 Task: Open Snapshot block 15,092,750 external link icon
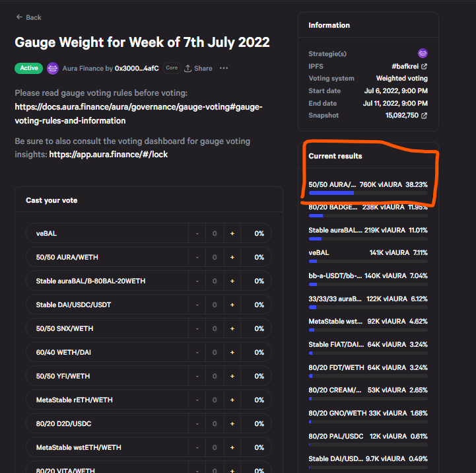424,116
